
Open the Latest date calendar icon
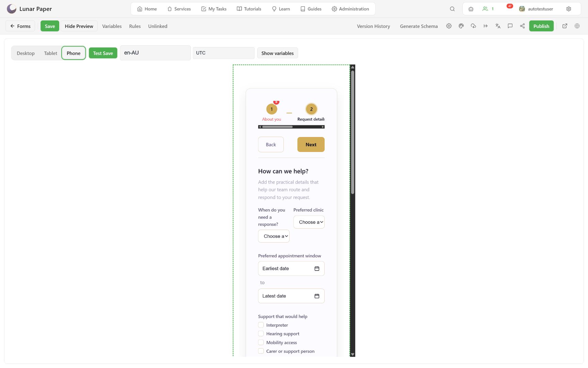[317, 296]
